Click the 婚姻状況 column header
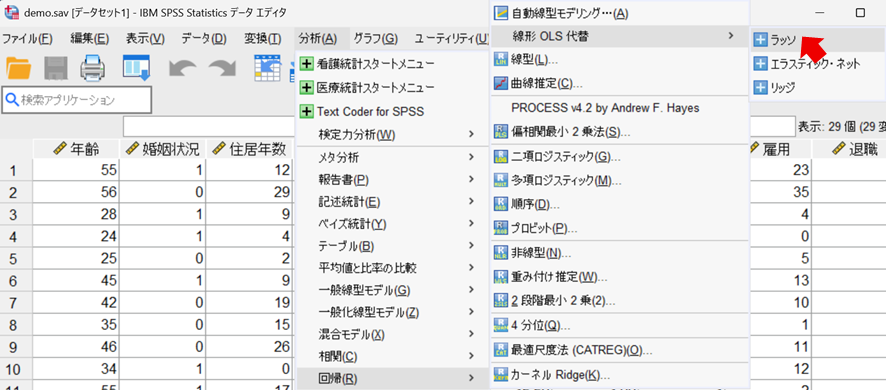The image size is (886, 390). click(163, 149)
